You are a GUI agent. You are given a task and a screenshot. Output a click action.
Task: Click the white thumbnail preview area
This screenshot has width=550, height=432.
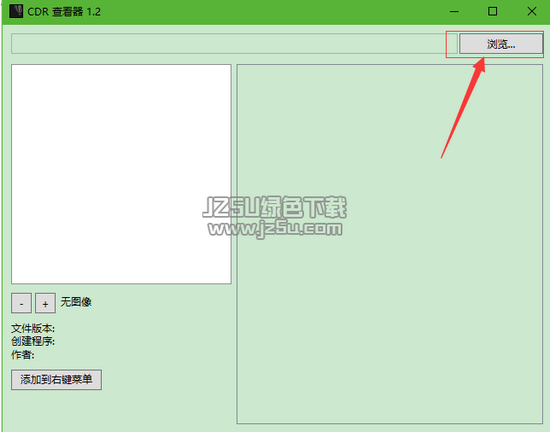[x=121, y=174]
